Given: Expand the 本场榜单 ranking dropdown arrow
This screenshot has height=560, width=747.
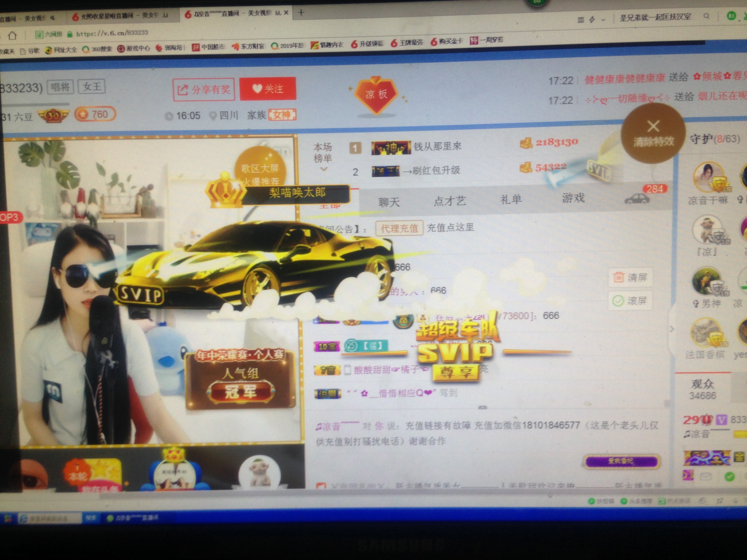Looking at the screenshot, I should point(324,169).
